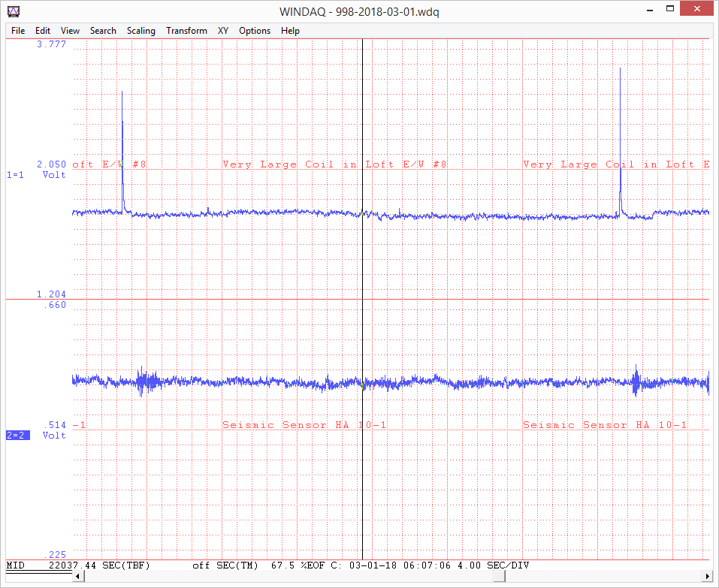Screen dimensions: 719x588
Task: Open the File menu
Action: [x=18, y=31]
